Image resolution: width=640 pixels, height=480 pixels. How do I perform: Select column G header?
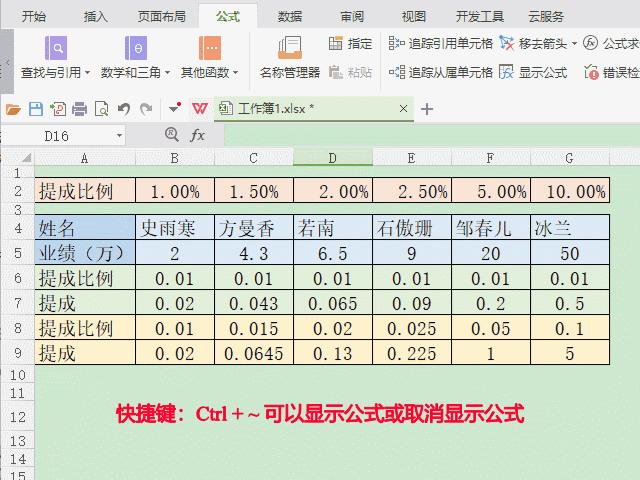tap(570, 158)
